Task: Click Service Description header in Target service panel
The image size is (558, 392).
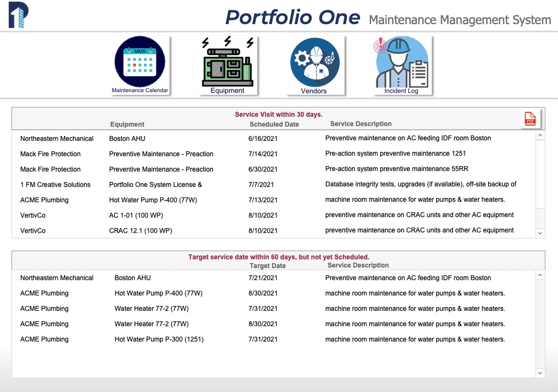Action: click(x=358, y=265)
